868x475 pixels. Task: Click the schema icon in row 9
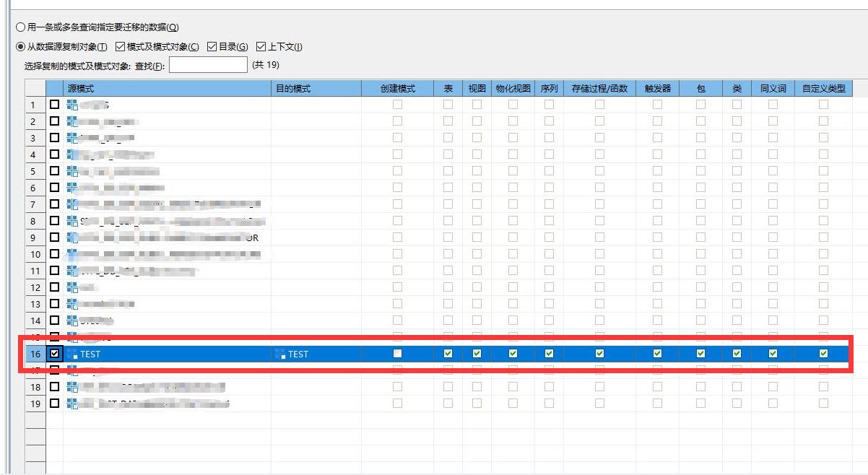coord(72,237)
